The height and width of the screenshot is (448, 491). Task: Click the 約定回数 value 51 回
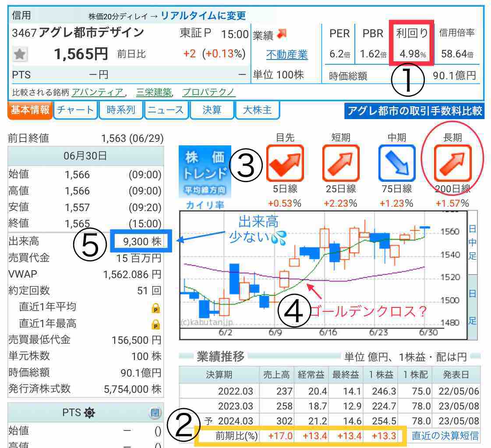point(149,291)
